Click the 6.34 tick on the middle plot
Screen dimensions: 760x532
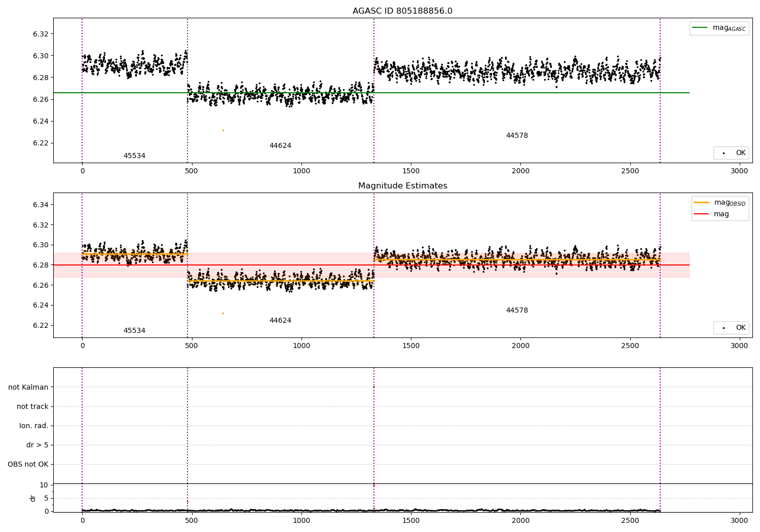41,205
